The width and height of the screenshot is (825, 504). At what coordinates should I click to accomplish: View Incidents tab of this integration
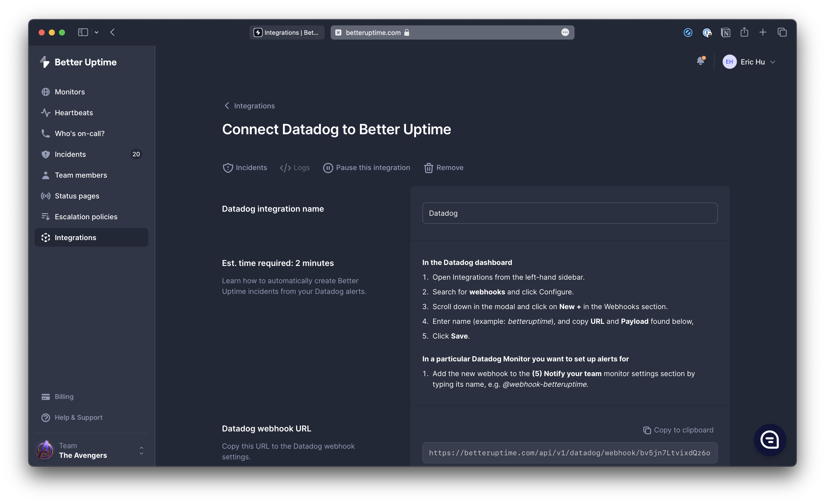[245, 167]
